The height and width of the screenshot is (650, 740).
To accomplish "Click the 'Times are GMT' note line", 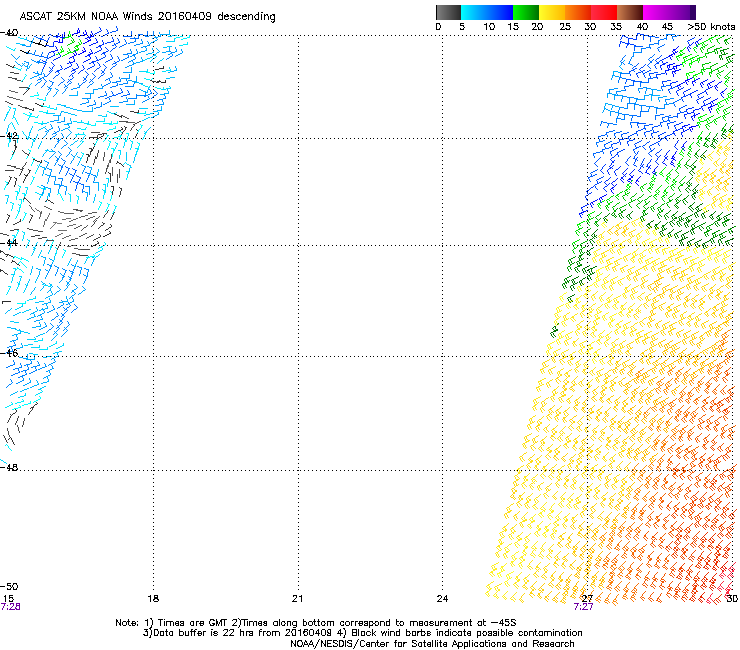I will point(316,623).
